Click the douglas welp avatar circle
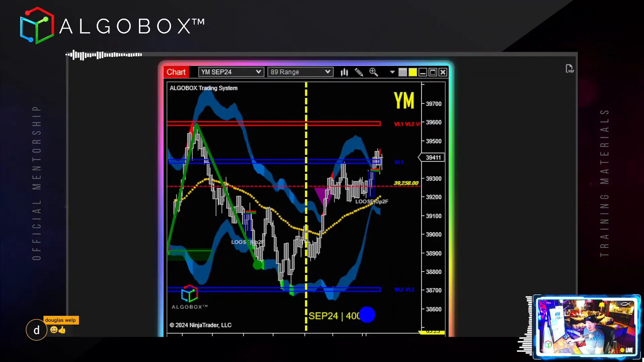644x362 pixels. click(37, 330)
